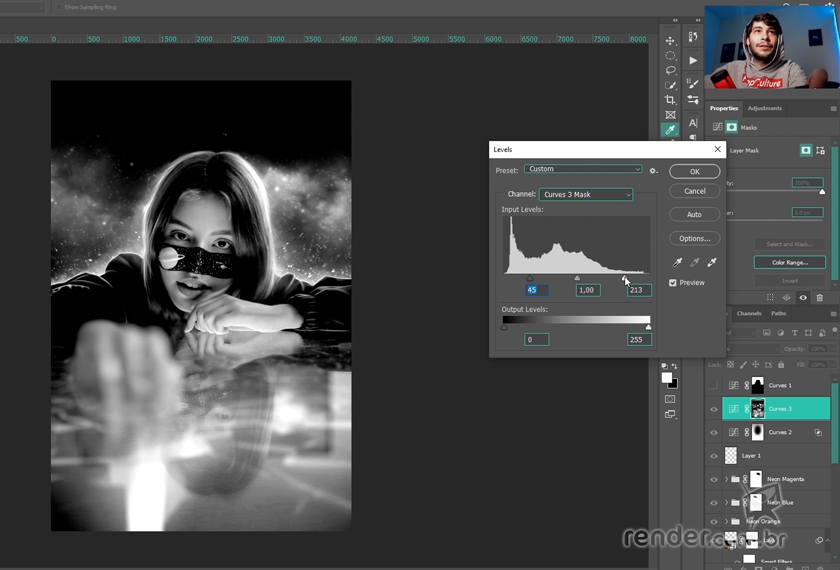The height and width of the screenshot is (570, 840).
Task: Open the Channel dropdown showing Curves 3 Mask
Action: click(x=586, y=195)
